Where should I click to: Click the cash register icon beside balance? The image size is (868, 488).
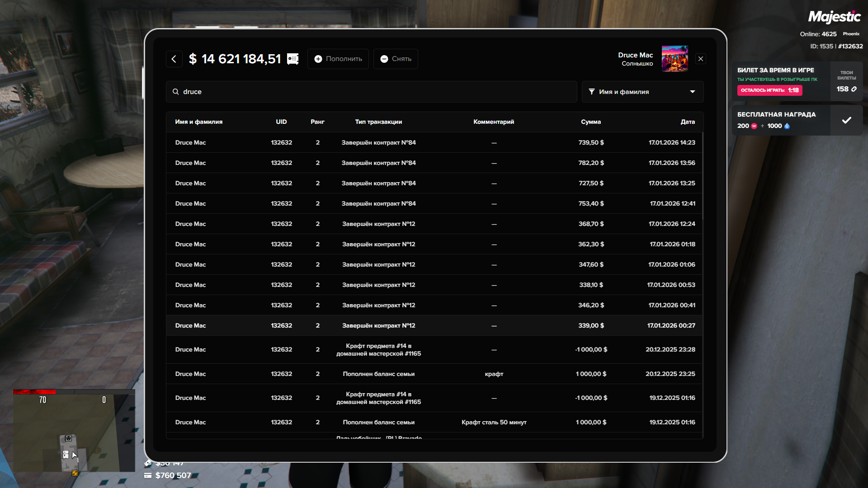click(293, 59)
